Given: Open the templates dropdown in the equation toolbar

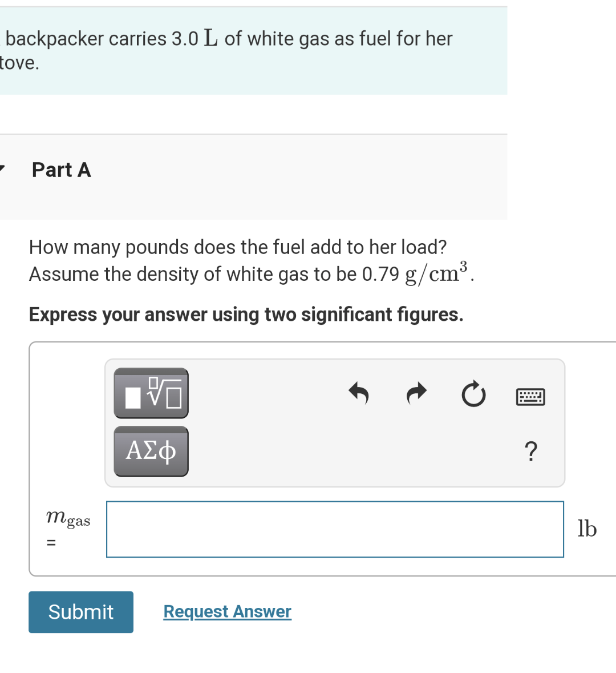Looking at the screenshot, I should [151, 393].
